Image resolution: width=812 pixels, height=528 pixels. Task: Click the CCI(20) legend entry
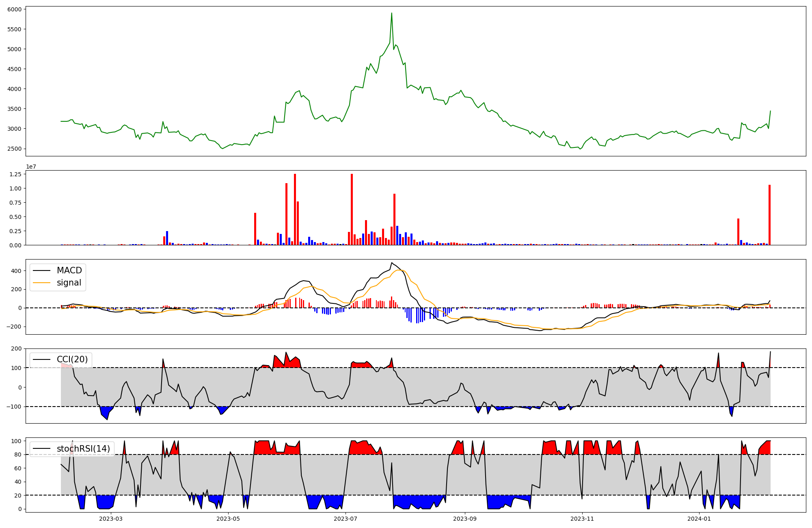point(72,359)
